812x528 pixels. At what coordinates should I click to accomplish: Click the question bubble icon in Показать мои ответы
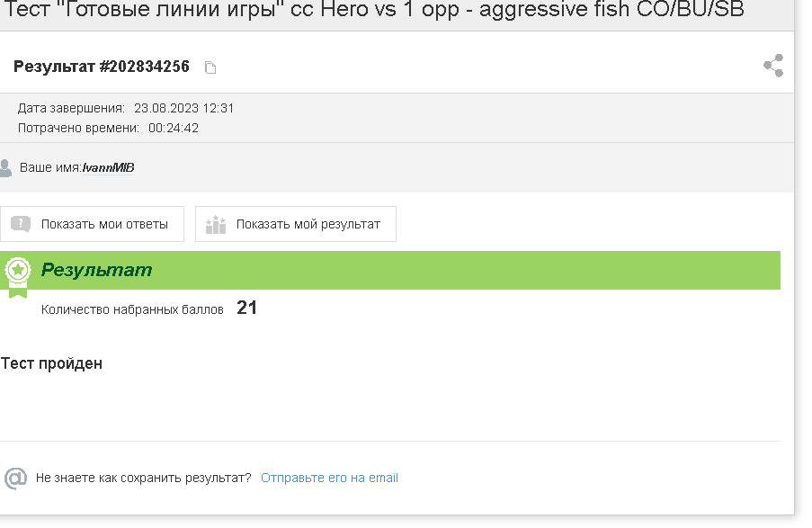21,224
